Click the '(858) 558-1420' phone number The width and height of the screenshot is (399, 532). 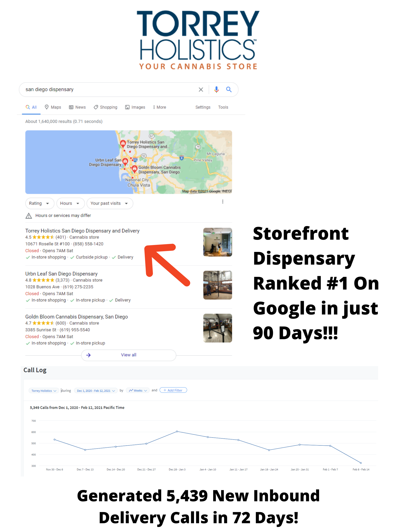click(88, 244)
